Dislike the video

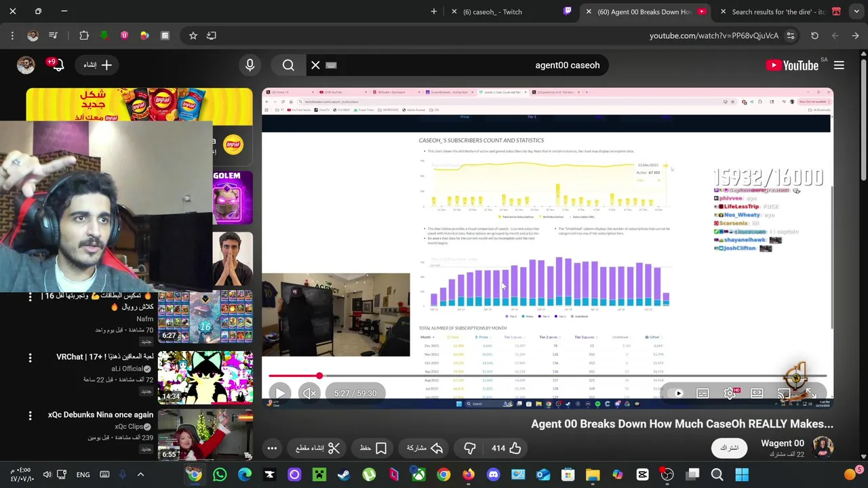469,448
